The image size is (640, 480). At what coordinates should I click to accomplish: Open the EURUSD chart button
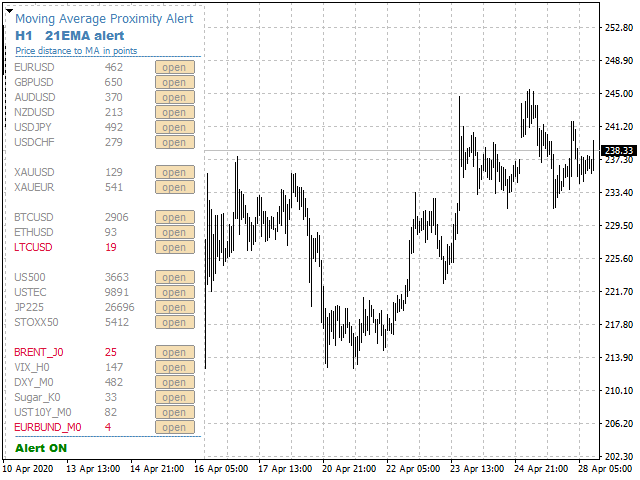pyautogui.click(x=175, y=67)
